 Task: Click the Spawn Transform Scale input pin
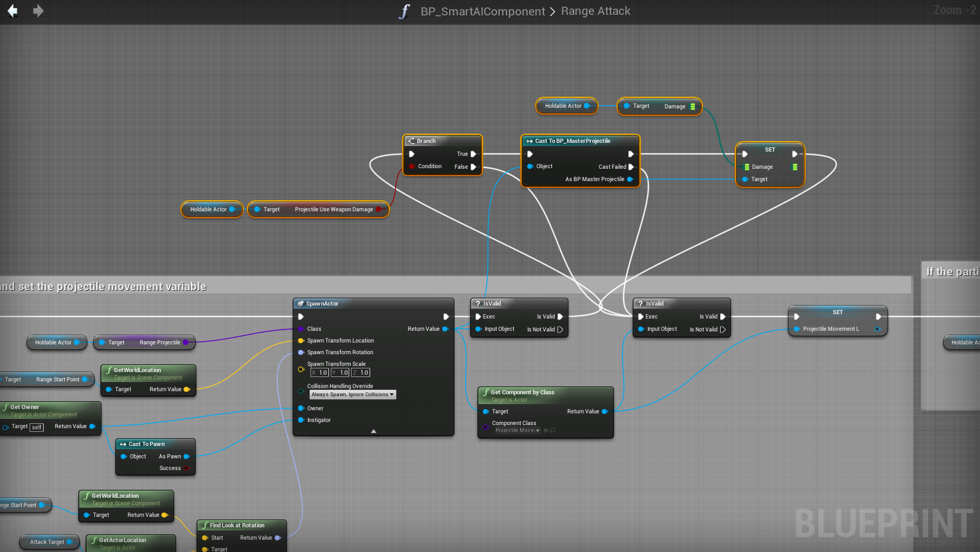tap(301, 370)
